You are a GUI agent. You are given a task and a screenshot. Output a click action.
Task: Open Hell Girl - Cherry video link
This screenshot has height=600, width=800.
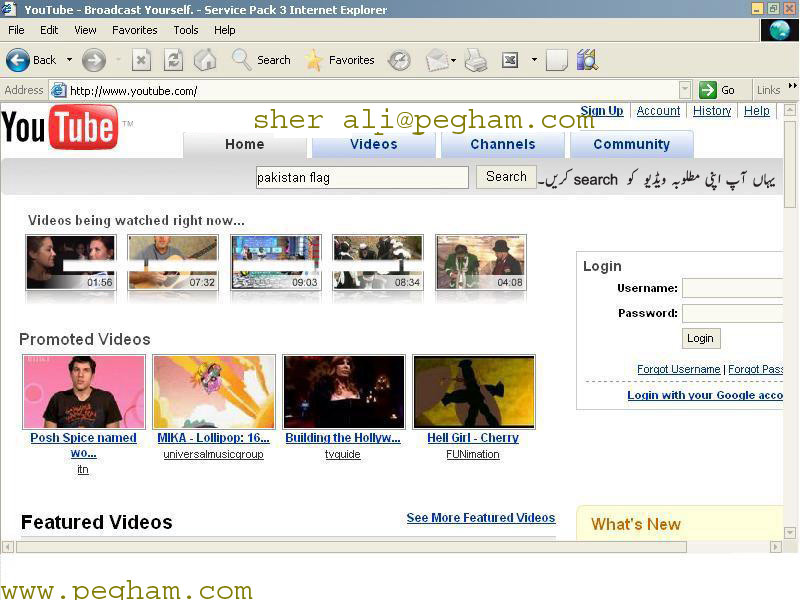pyautogui.click(x=473, y=438)
